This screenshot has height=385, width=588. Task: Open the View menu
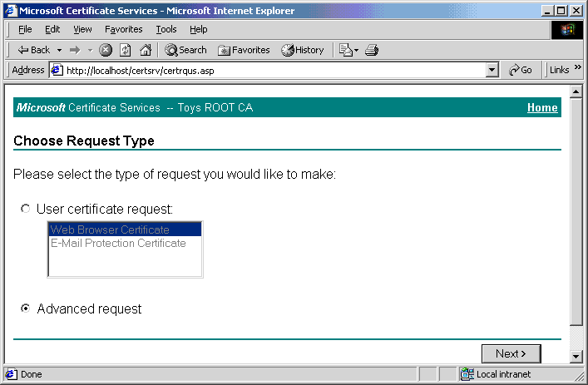pos(82,29)
